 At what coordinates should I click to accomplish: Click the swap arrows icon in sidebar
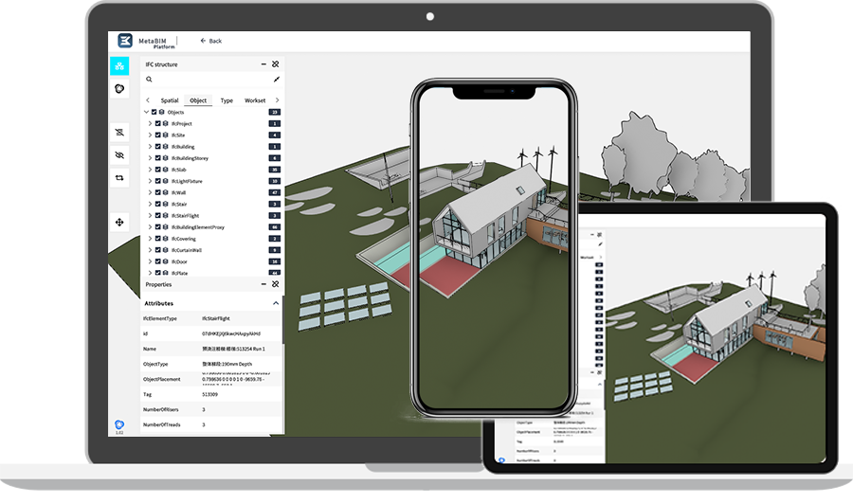pos(119,177)
